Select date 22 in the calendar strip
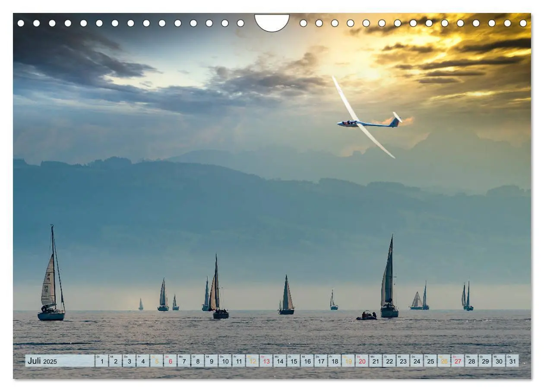The height and width of the screenshot is (392, 544). click(x=389, y=361)
